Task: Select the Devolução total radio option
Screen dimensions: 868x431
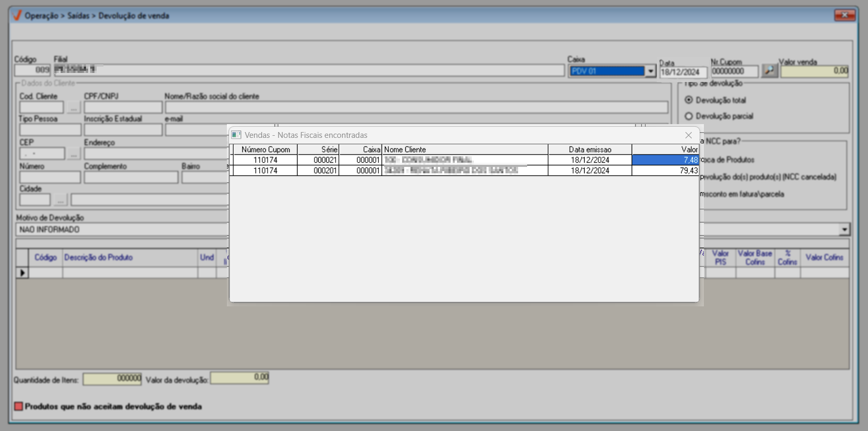Action: 689,100
